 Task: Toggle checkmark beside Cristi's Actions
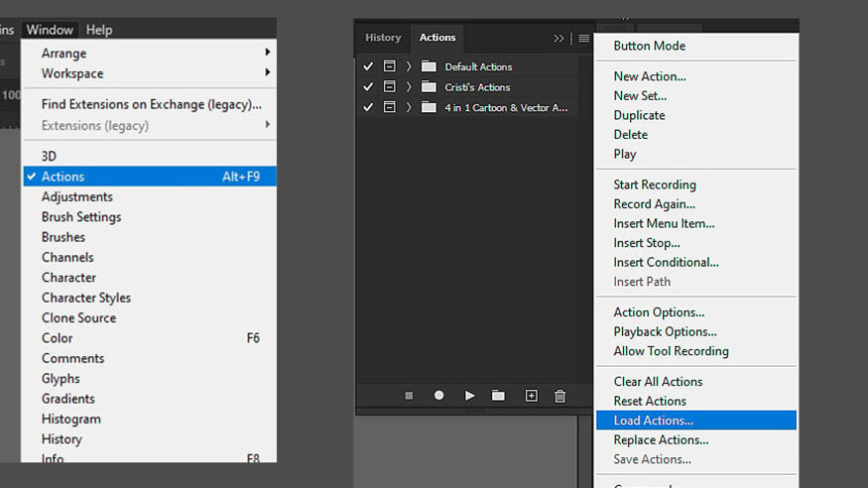368,87
